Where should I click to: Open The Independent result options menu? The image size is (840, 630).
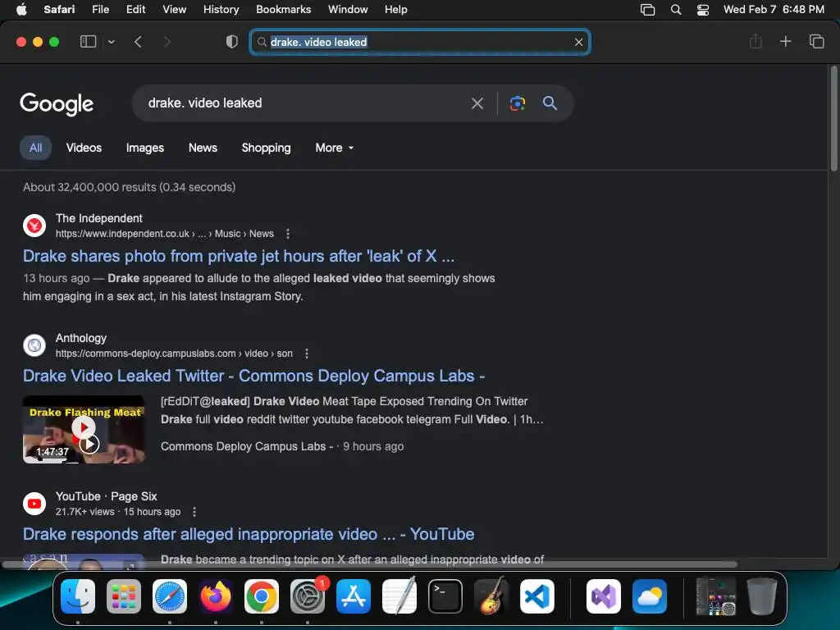point(288,234)
